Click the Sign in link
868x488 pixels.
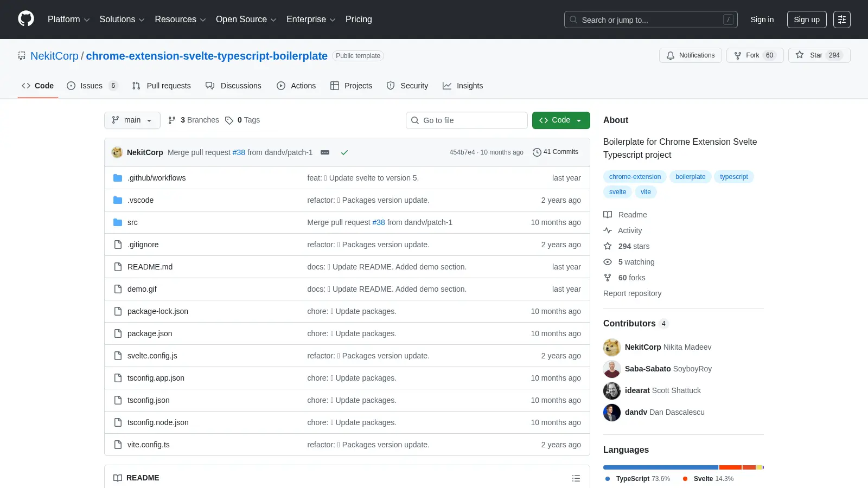click(x=762, y=20)
